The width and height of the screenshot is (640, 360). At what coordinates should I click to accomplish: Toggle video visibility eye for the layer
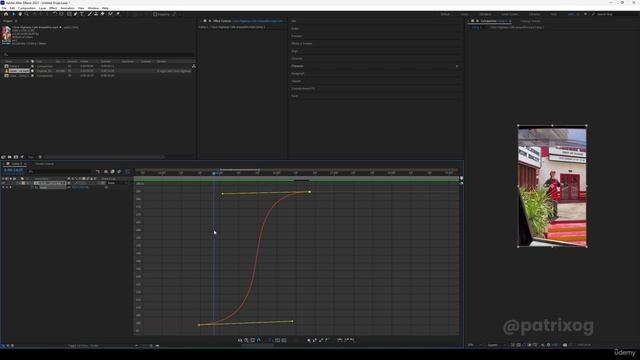[x=3, y=183]
